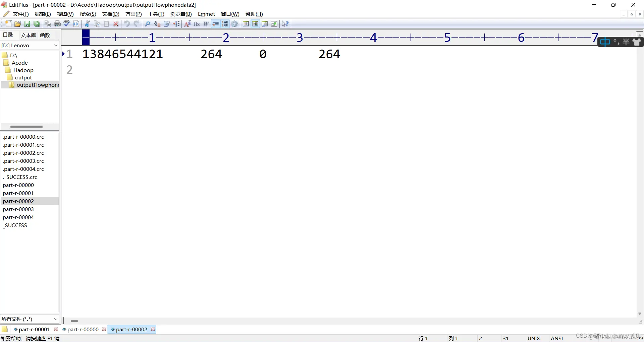644x342 pixels.
Task: Create a new document via toolbar
Action: click(x=8, y=24)
